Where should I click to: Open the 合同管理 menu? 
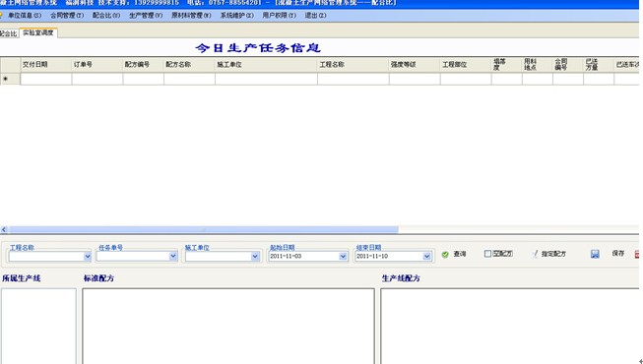pos(67,15)
